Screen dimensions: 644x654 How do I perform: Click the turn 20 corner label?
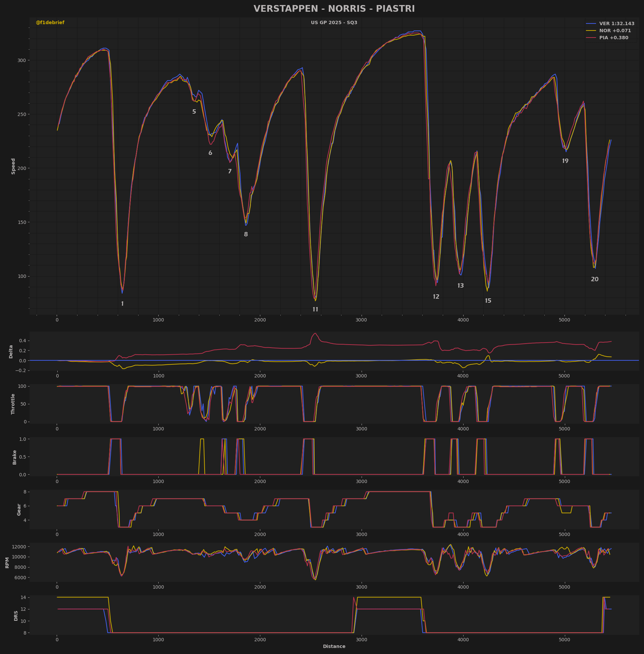(595, 280)
